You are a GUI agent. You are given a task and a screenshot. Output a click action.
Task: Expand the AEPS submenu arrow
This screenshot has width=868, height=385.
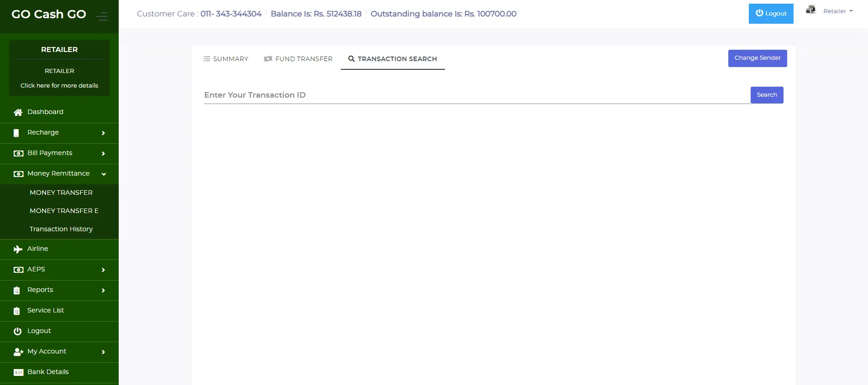(103, 270)
